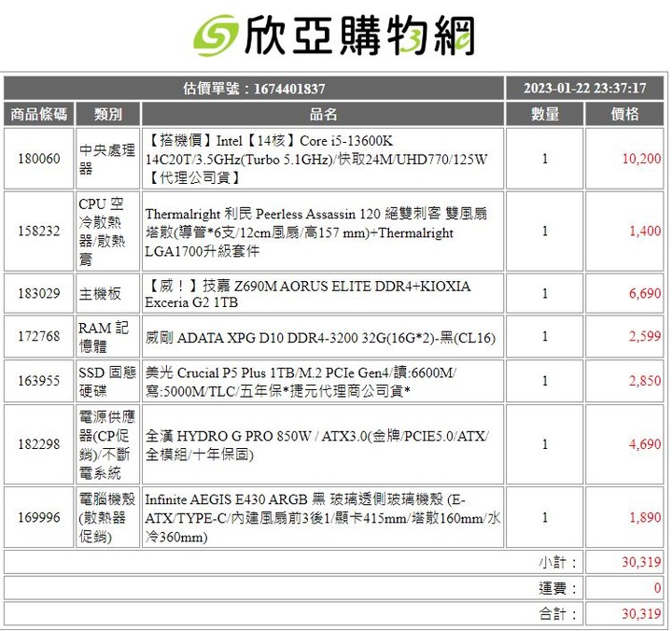This screenshot has height=631, width=672.
Task: Select product code 180060
Action: [x=38, y=159]
